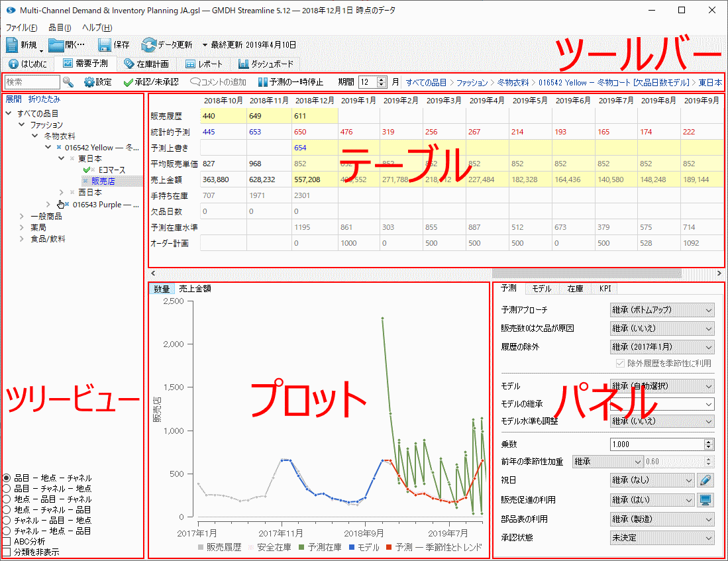Click the monitor icon beside 販売促進の利用

(706, 499)
